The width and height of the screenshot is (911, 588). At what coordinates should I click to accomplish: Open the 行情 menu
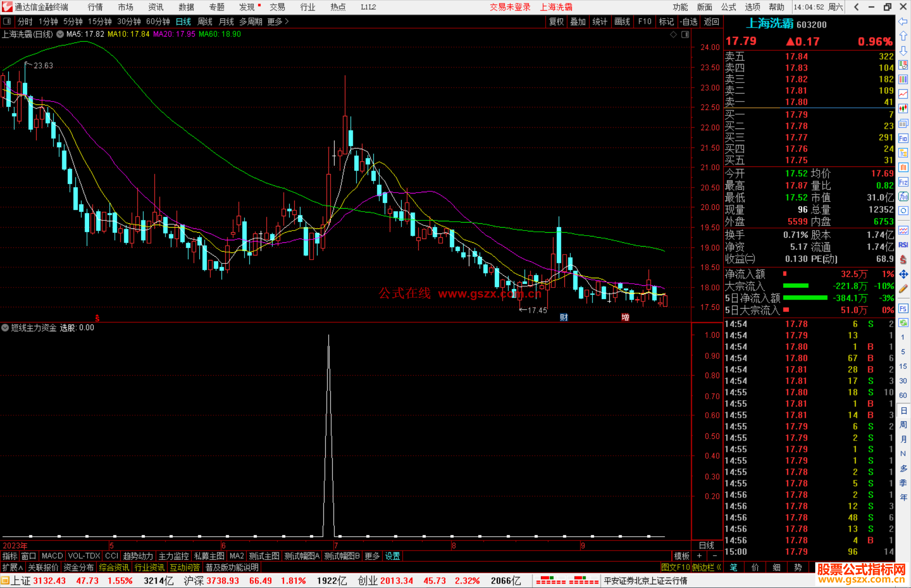(95, 7)
